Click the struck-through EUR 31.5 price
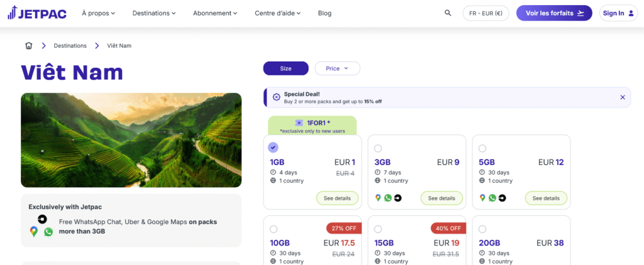Image resolution: width=644 pixels, height=265 pixels. coord(446,254)
